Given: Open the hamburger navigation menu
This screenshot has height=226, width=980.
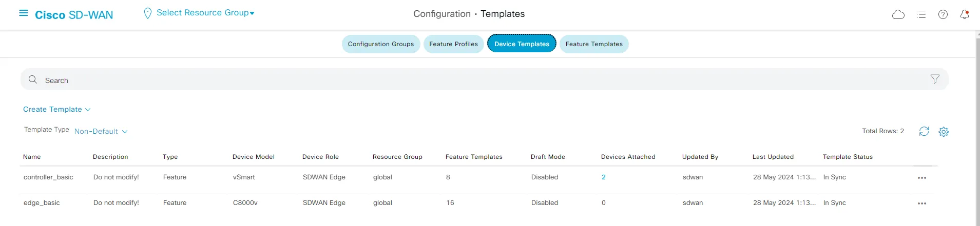Looking at the screenshot, I should point(23,13).
